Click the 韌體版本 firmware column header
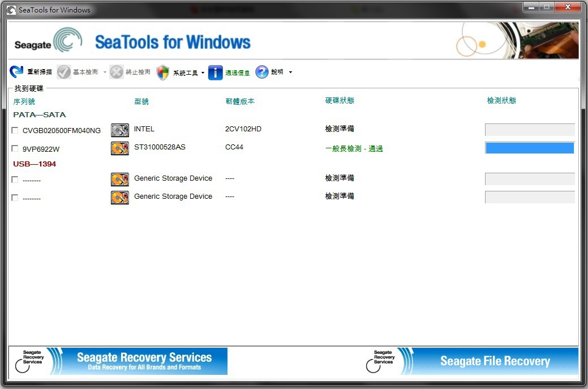The height and width of the screenshot is (389, 588). click(240, 101)
